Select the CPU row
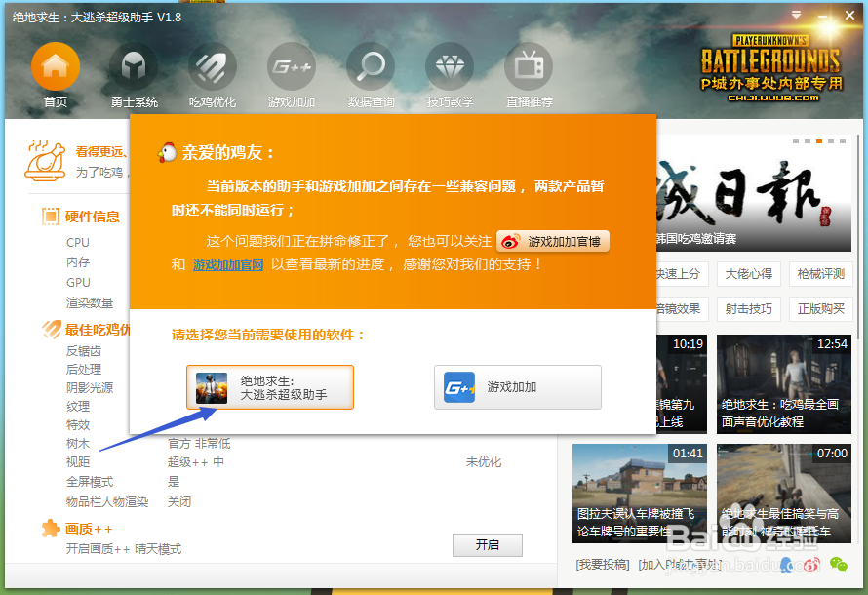 78,243
